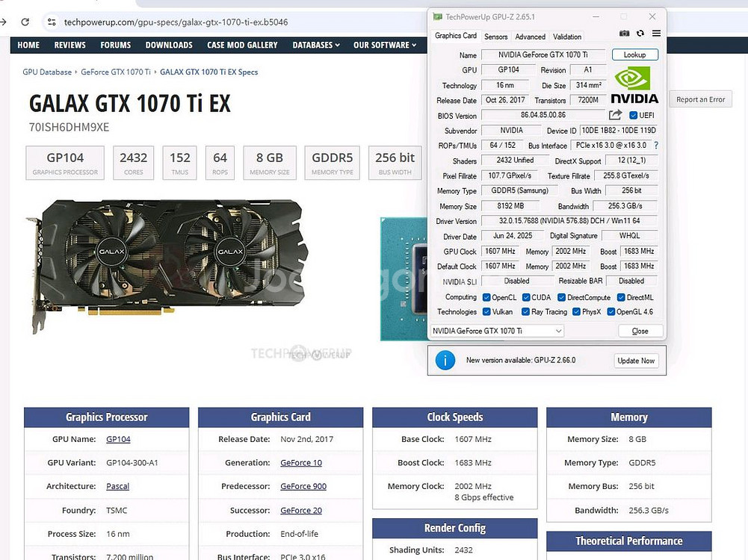Open the GALAX GTX 1070 Ti EX Specs breadcrumb

[x=209, y=72]
